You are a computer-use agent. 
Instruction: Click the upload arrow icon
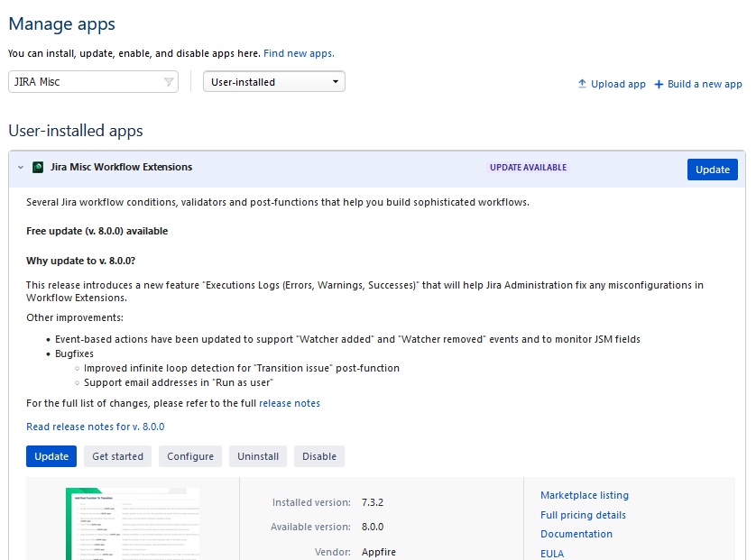(x=582, y=83)
